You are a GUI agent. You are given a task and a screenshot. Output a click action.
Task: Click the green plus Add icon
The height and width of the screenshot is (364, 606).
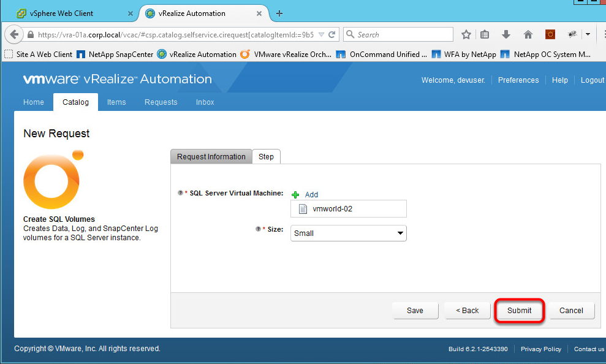(295, 194)
